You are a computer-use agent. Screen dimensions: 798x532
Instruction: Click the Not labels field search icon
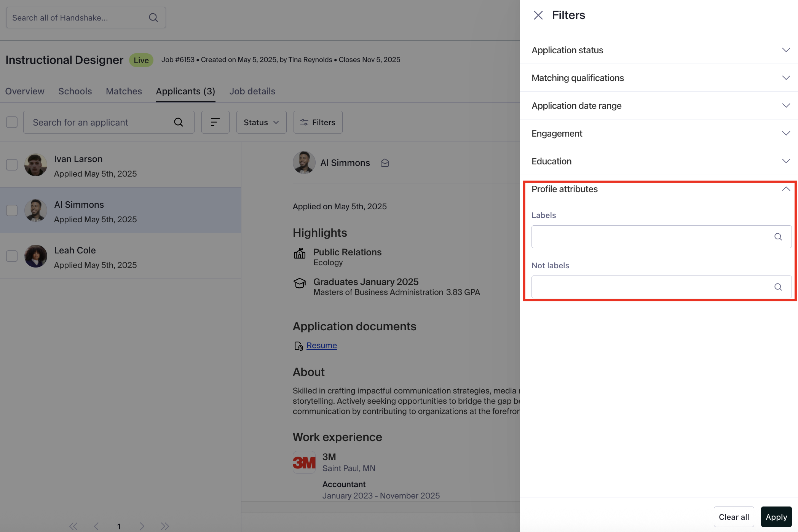tap(778, 287)
